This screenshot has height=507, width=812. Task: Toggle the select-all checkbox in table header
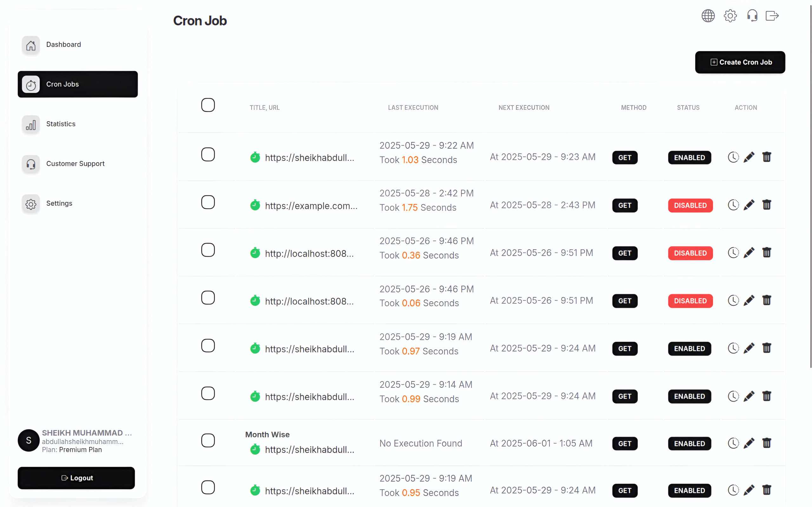coord(208,105)
